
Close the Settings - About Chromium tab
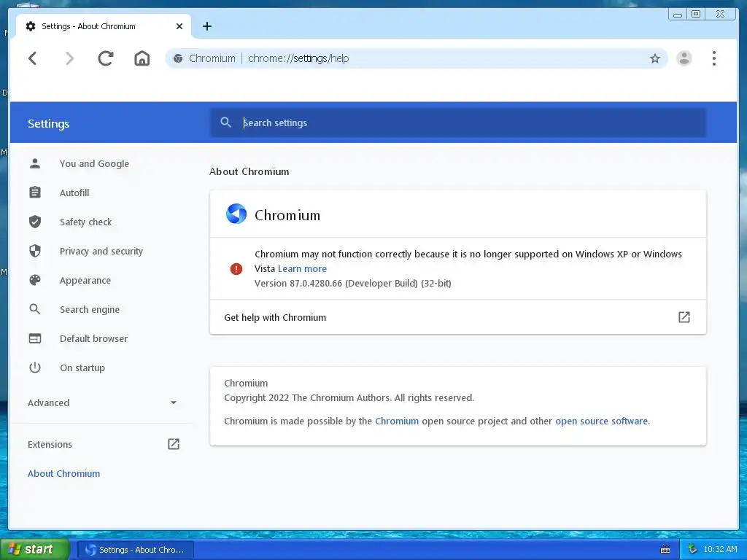(179, 26)
